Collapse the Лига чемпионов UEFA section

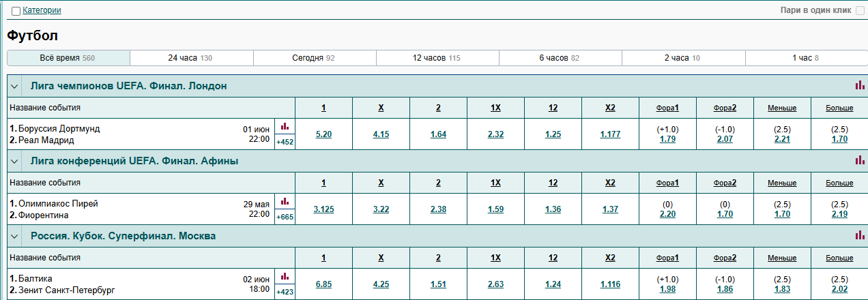tap(14, 86)
